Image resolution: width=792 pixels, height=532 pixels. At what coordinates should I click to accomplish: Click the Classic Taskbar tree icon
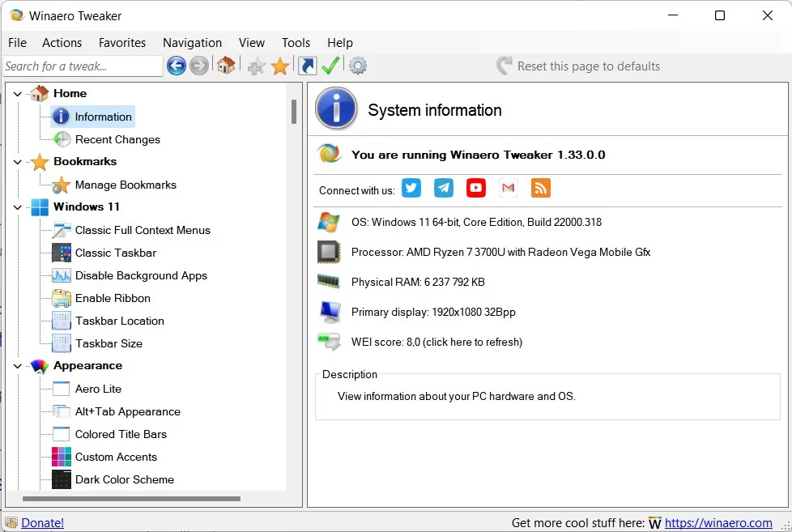(x=62, y=253)
